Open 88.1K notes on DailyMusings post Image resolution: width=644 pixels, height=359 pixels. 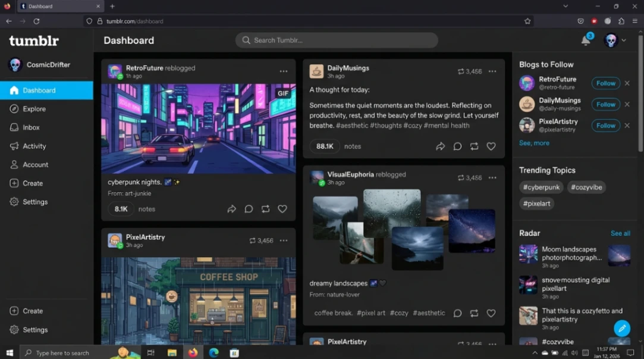[325, 146]
